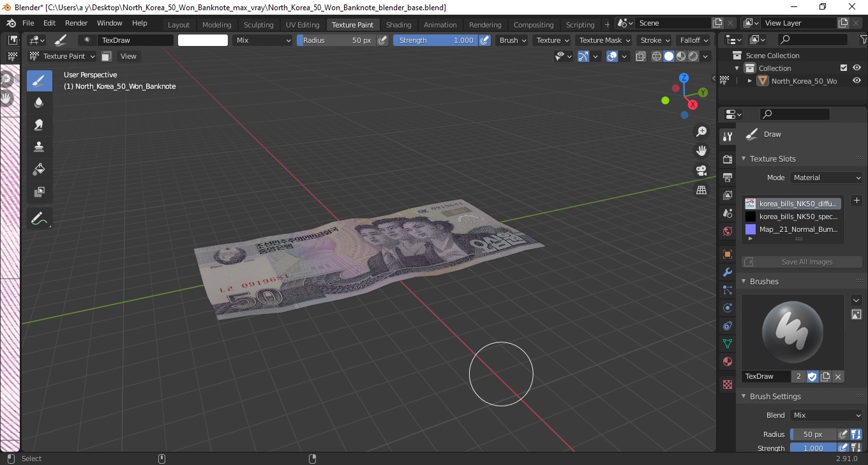Click the Blender logo menu icon

[x=11, y=23]
